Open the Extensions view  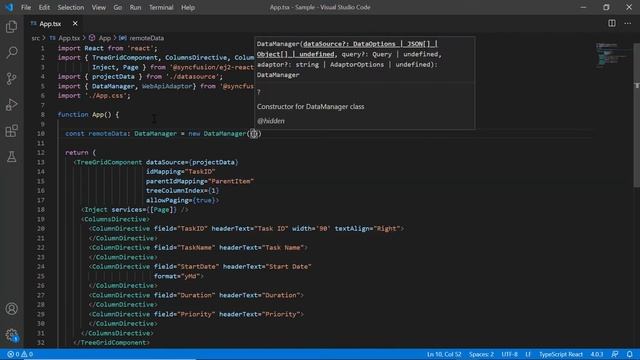11,131
